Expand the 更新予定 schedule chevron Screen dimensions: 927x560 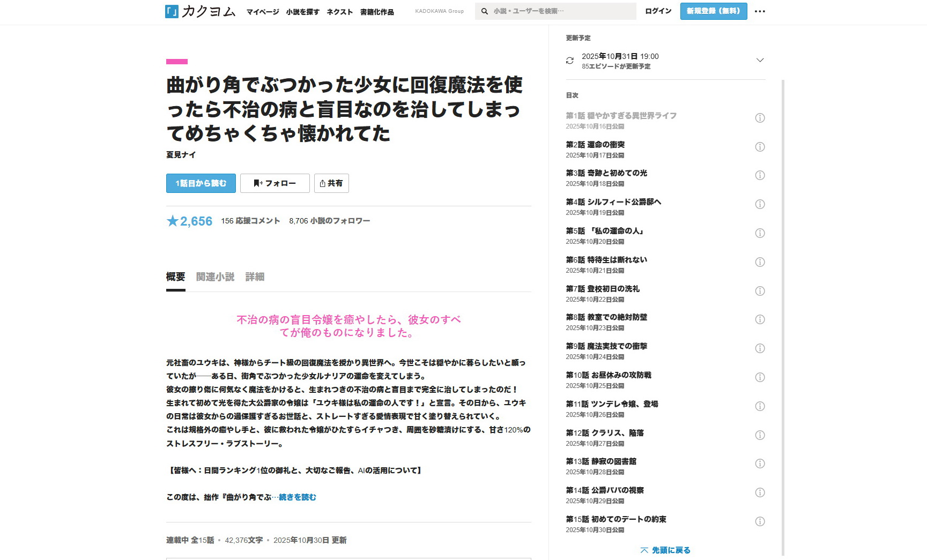click(760, 60)
